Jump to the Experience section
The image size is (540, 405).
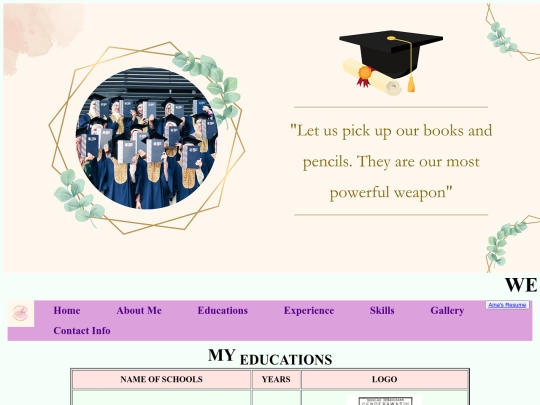click(x=309, y=311)
